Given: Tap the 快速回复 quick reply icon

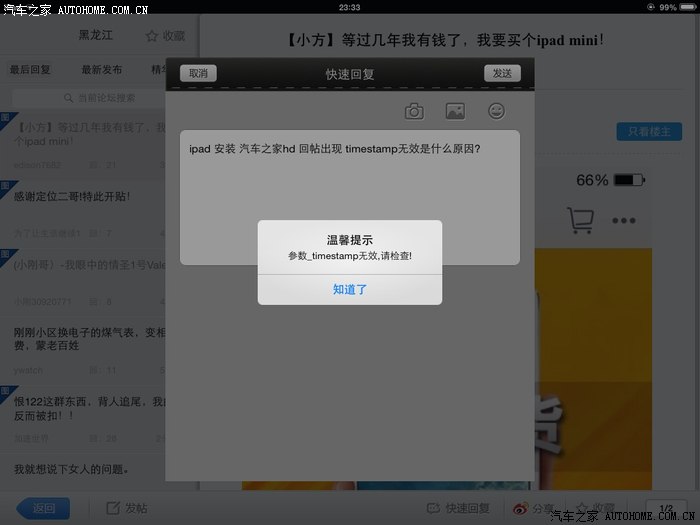Looking at the screenshot, I should (x=434, y=508).
